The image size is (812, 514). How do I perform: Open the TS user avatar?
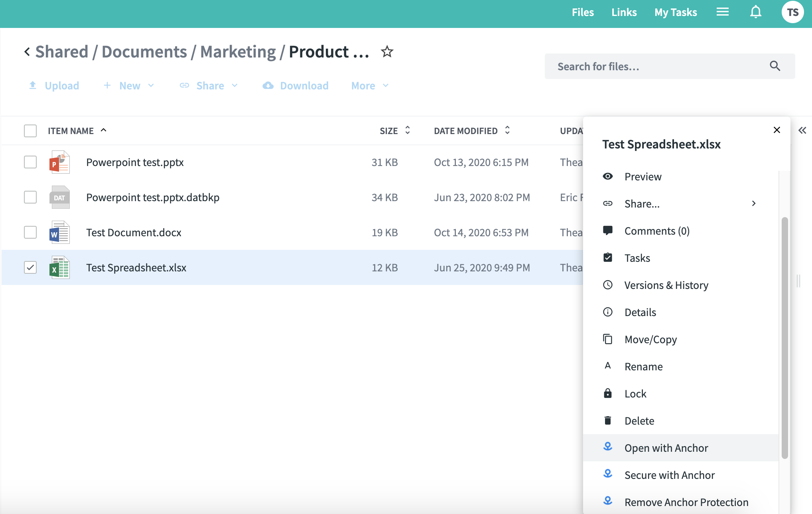coord(792,12)
